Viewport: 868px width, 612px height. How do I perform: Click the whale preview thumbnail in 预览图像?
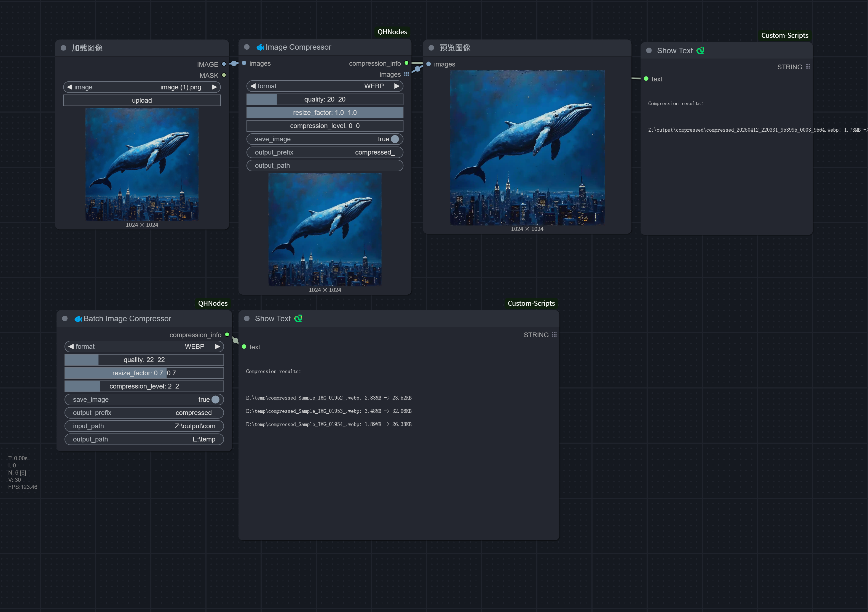(527, 148)
